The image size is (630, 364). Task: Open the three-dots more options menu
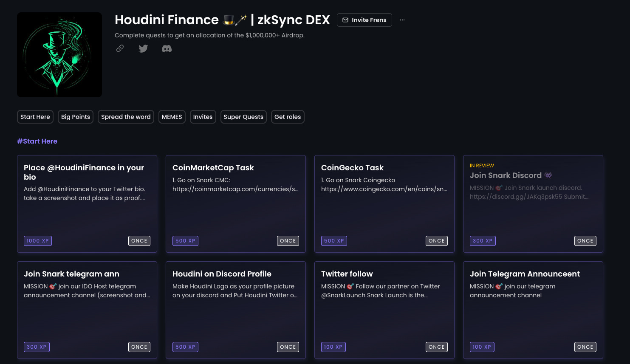[402, 20]
